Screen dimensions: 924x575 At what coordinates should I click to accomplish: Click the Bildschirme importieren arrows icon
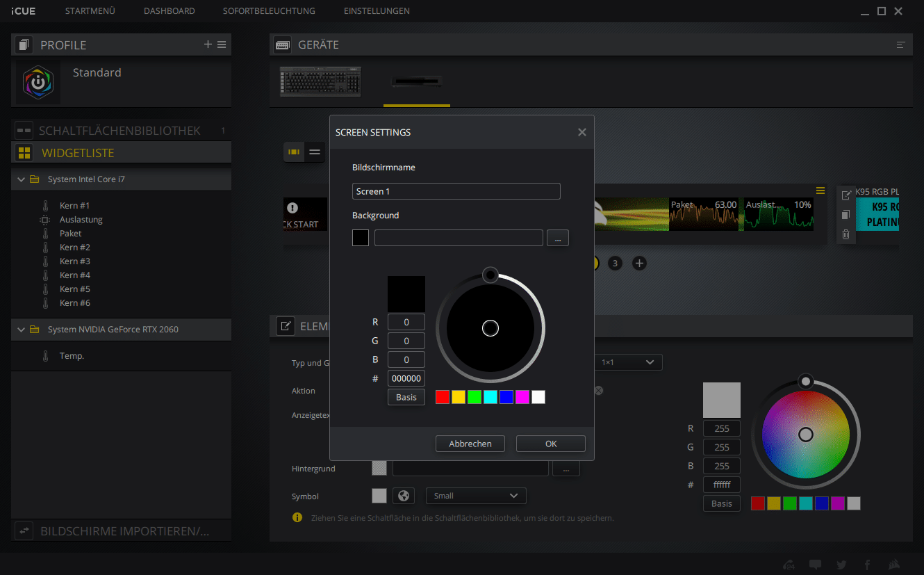24,531
